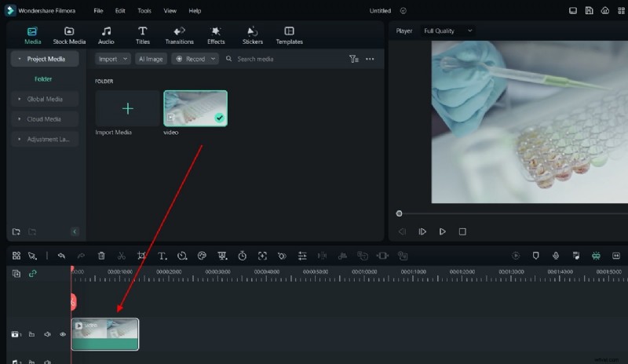Open the Titles tab
The width and height of the screenshot is (628, 364).
tap(143, 35)
